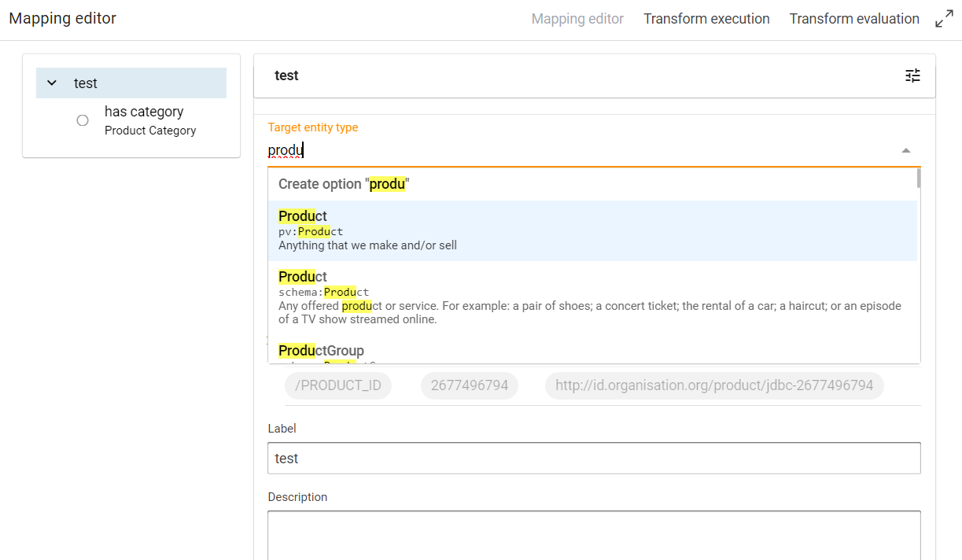
Task: Close the Target entity type dropdown arrow
Action: coord(906,150)
